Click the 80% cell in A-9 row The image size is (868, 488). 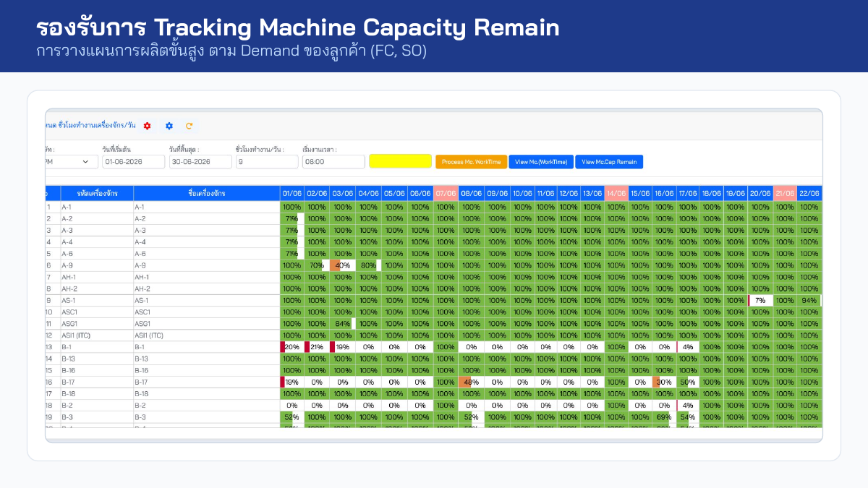click(368, 265)
